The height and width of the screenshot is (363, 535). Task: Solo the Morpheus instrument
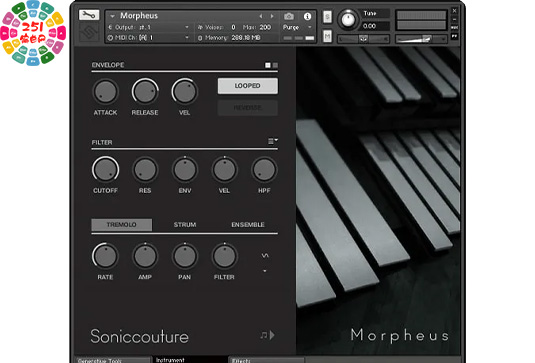pos(327,16)
